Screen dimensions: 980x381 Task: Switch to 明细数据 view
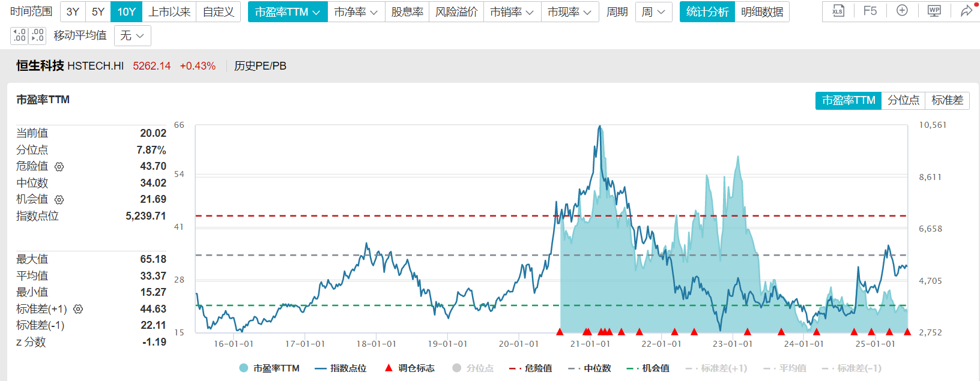(x=762, y=12)
